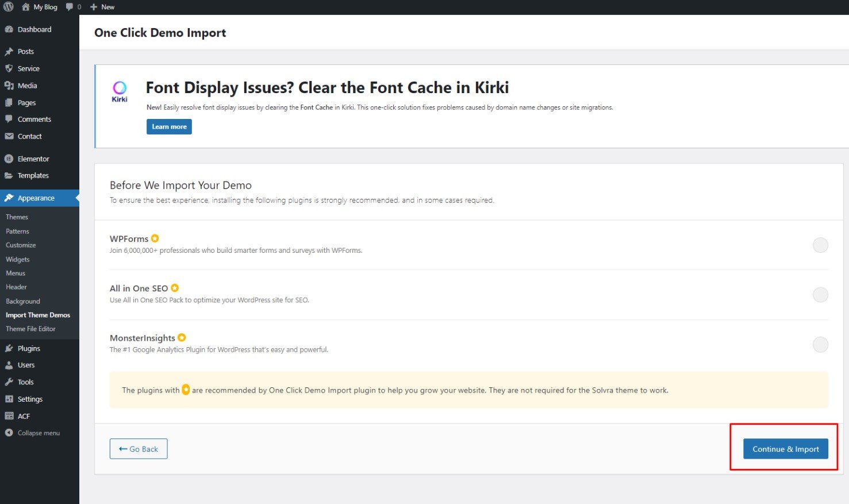This screenshot has height=504, width=849.
Task: Click the WordPress logo in admin bar
Action: [x=9, y=7]
